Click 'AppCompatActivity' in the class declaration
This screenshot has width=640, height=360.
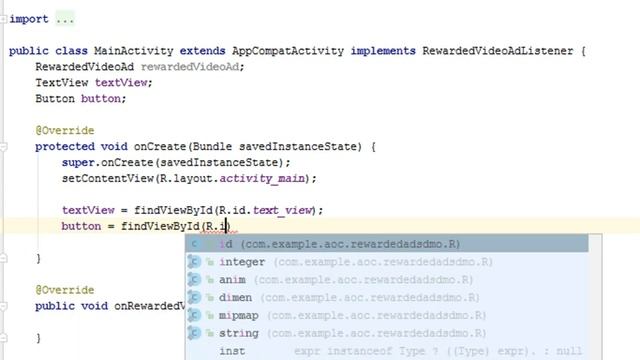[288, 51]
